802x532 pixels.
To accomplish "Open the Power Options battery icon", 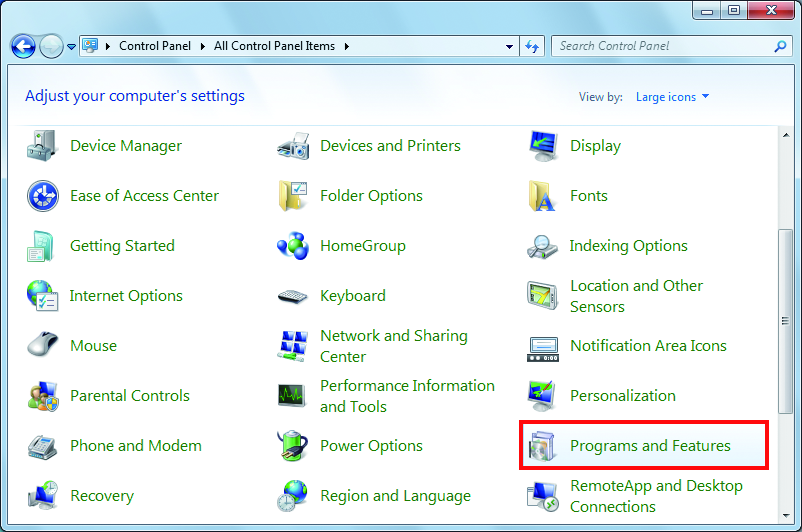I will click(x=292, y=446).
